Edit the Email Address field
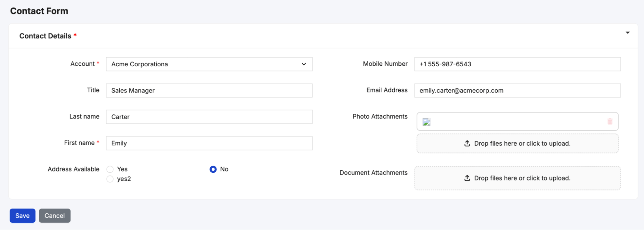The width and height of the screenshot is (644, 230). [x=517, y=91]
